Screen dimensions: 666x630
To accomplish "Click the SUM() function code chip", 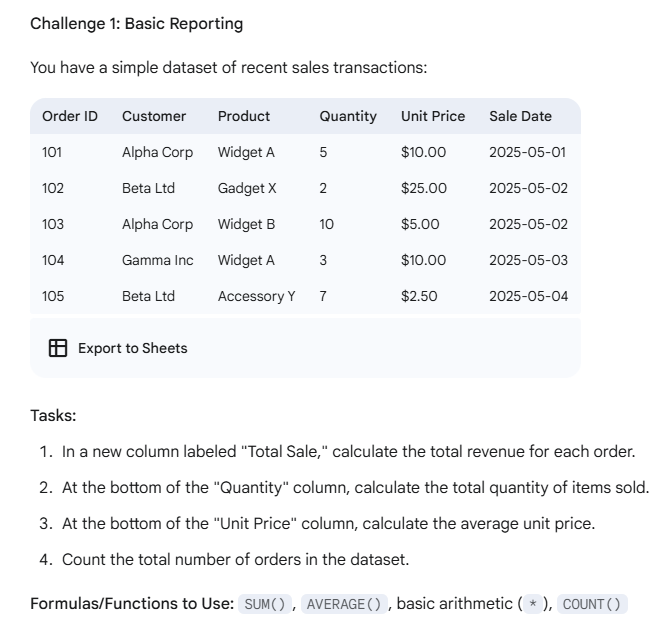I will [265, 604].
